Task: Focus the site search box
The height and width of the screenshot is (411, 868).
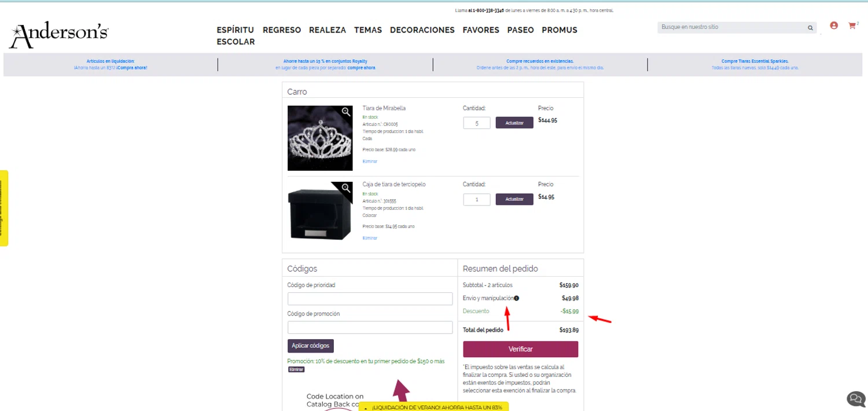Action: click(x=732, y=27)
